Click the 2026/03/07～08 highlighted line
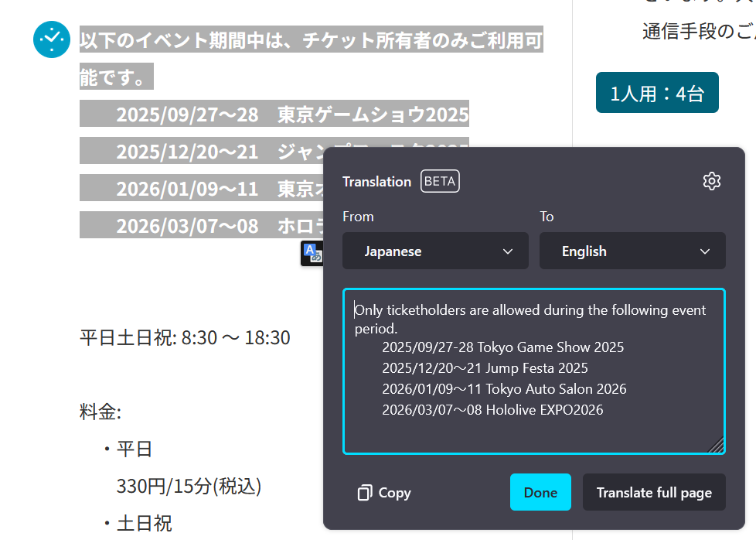The image size is (756, 540). click(x=203, y=225)
